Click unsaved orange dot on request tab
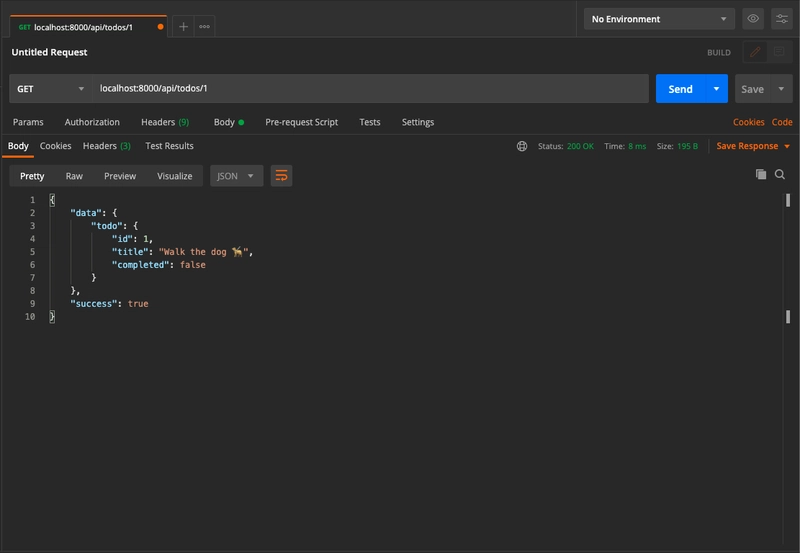 160,27
